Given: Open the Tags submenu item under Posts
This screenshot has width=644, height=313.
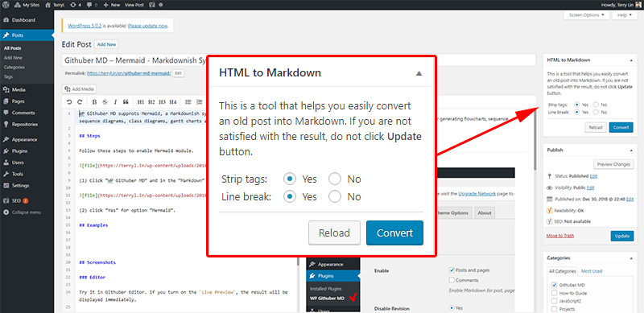Looking at the screenshot, I should point(8,76).
